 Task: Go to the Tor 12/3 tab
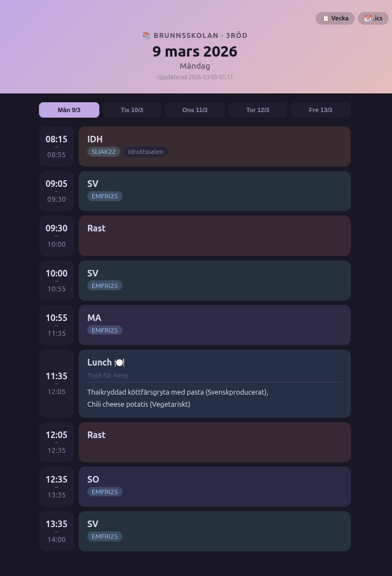[x=257, y=110]
